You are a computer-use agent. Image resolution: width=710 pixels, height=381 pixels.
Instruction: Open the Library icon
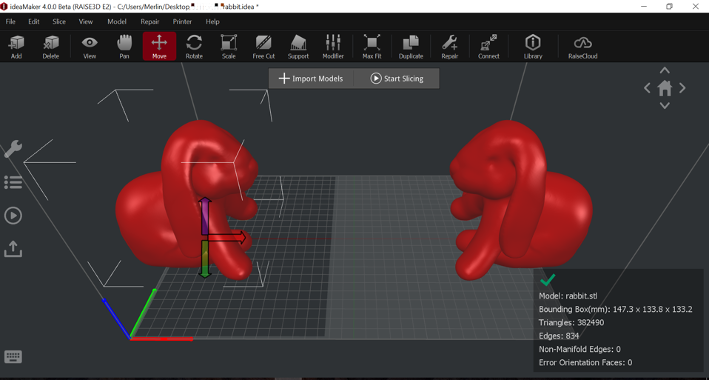coord(533,47)
